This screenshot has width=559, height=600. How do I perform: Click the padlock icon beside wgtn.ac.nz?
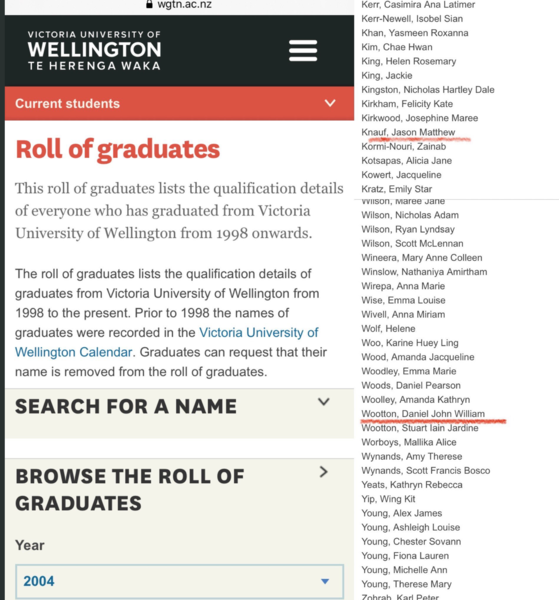149,4
